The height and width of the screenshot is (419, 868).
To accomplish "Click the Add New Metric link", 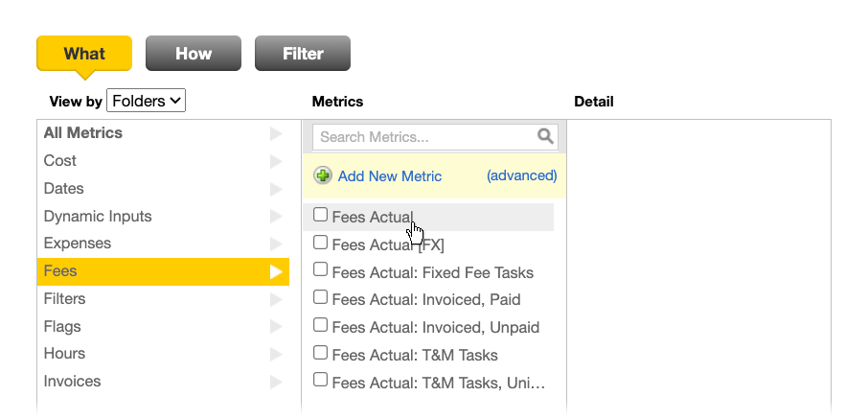I will [390, 176].
